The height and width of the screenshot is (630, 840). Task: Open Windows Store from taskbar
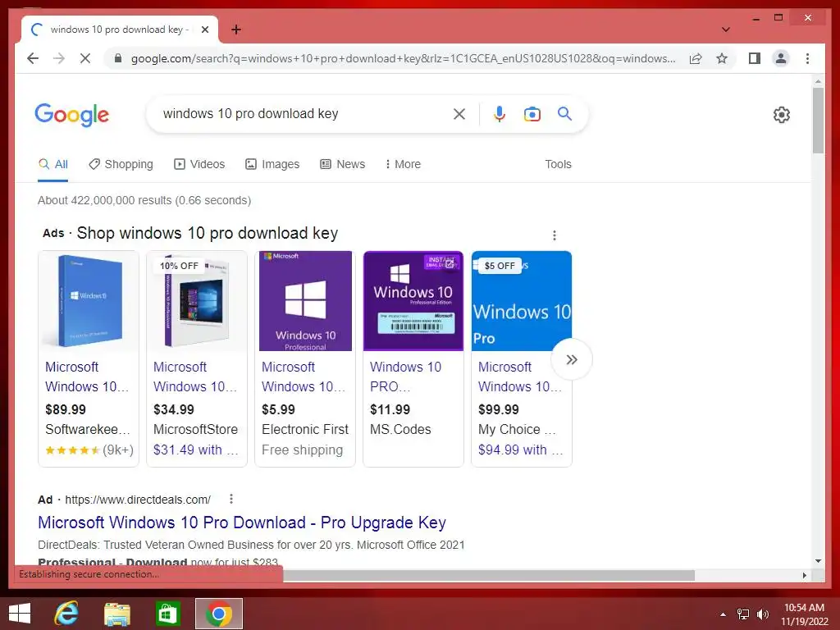pos(167,614)
